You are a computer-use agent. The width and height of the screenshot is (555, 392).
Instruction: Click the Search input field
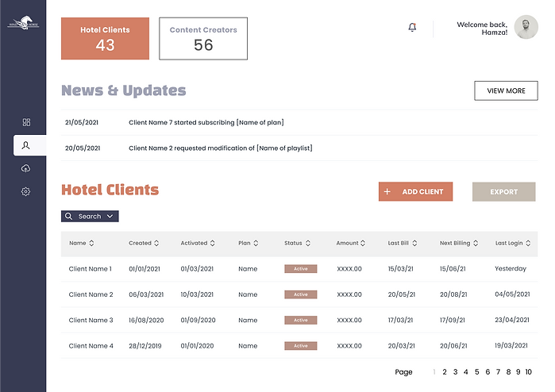90,216
